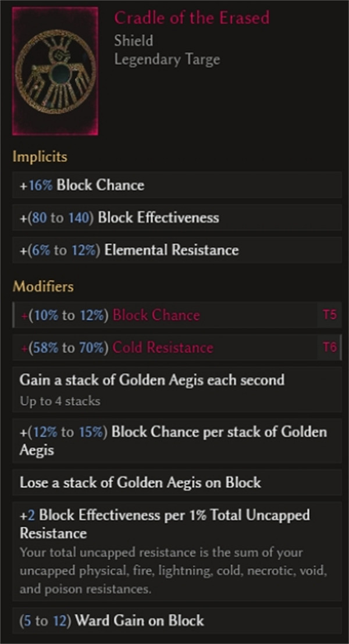Image resolution: width=349 pixels, height=644 pixels.
Task: Click the Modifiers section header
Action: [x=44, y=286]
